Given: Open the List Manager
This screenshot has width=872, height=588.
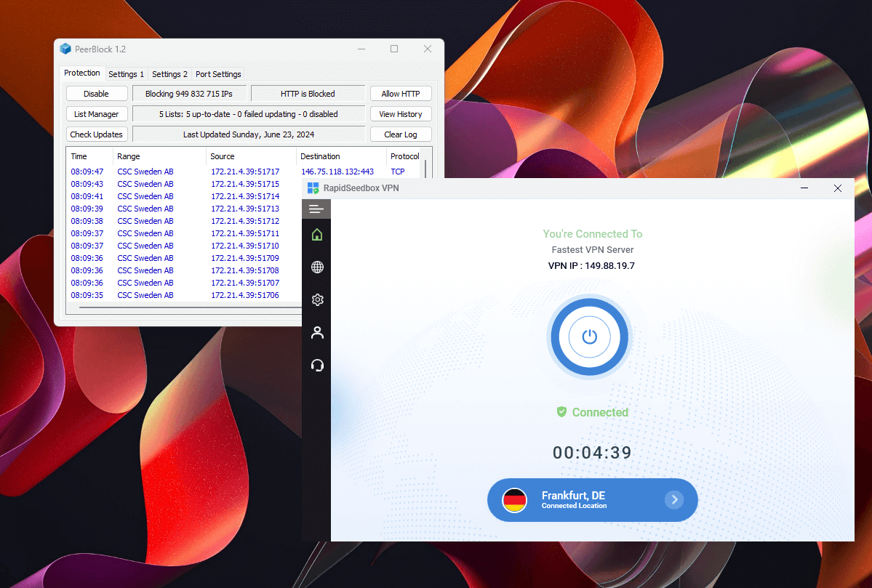Looking at the screenshot, I should 97,114.
